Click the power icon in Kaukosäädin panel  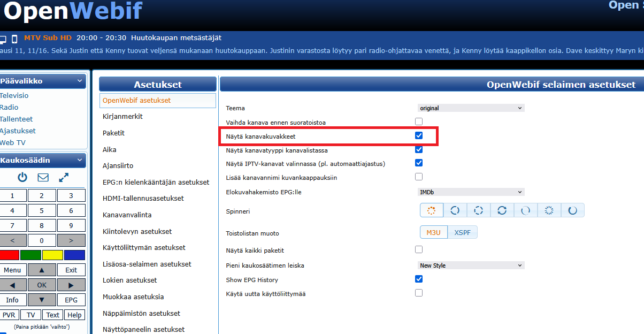click(x=22, y=177)
